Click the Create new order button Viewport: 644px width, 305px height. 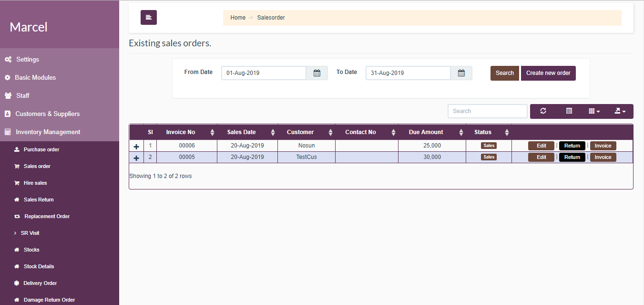(x=548, y=73)
